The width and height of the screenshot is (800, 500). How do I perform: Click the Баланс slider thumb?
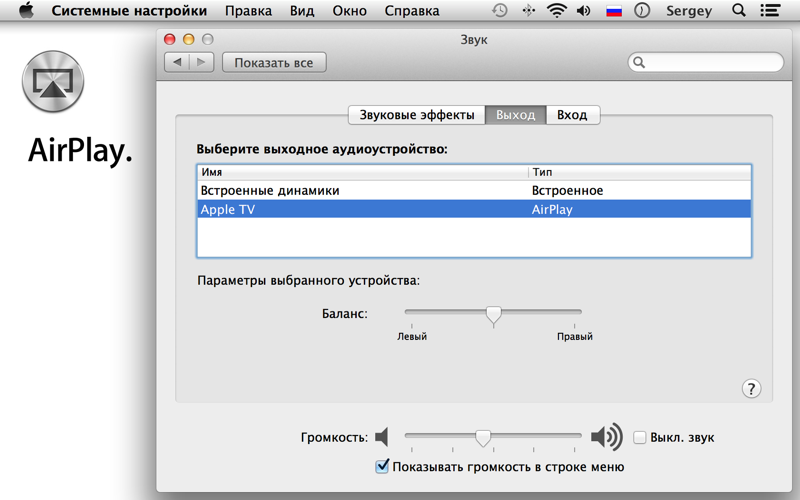(x=493, y=316)
